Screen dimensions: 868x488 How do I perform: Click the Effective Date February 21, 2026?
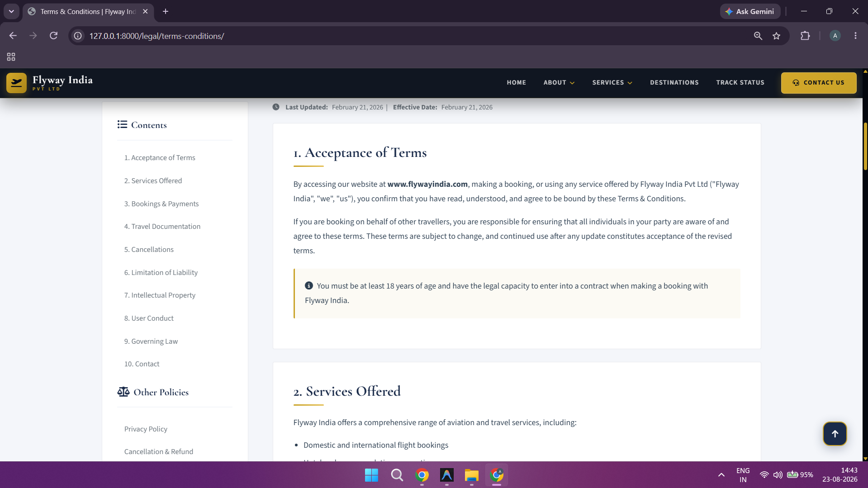pos(443,107)
